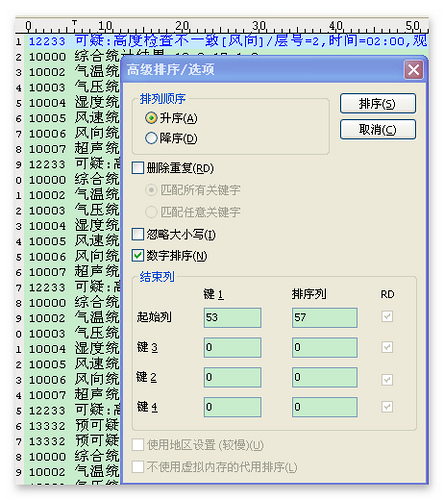Click the 键 4 start column field
This screenshot has width=444, height=500.
232,407
